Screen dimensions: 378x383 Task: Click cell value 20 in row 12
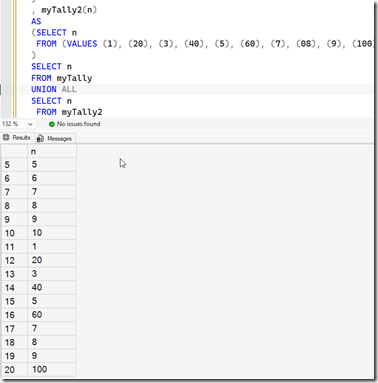click(x=52, y=260)
